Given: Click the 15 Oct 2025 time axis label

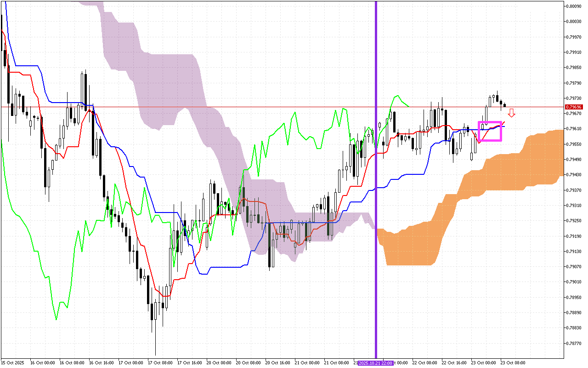Looking at the screenshot, I should pos(12,363).
